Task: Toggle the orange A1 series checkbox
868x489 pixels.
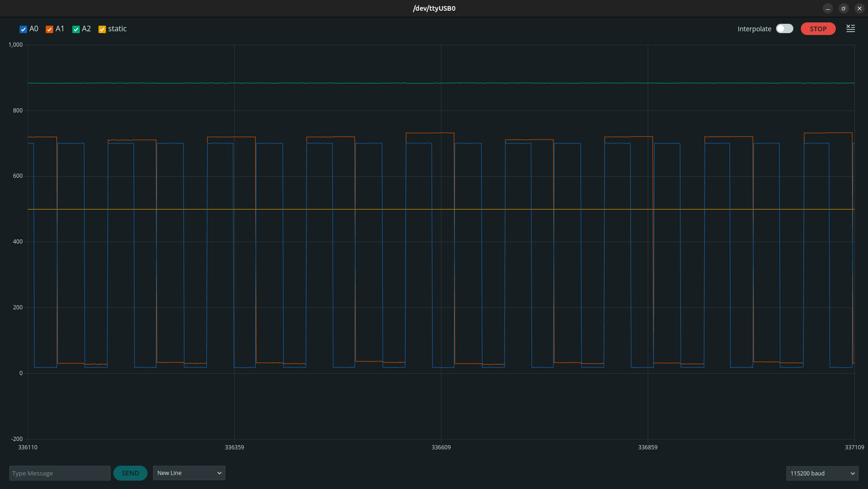Action: pos(49,29)
